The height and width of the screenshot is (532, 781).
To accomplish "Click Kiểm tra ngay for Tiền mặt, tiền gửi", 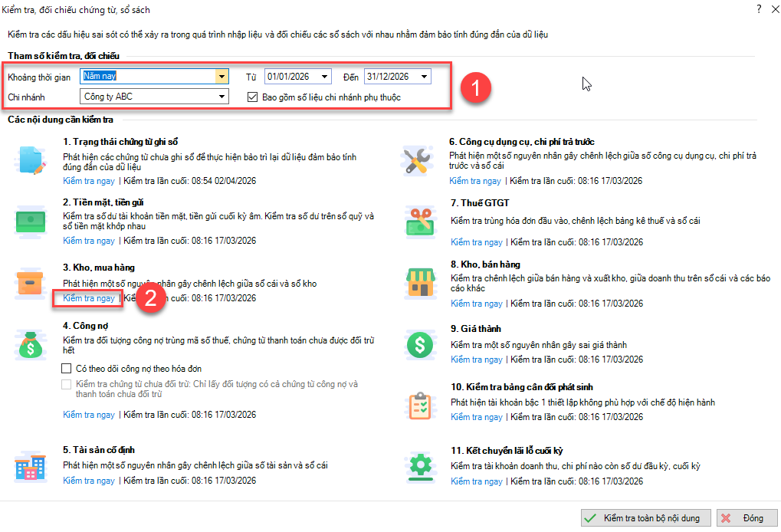I will [89, 241].
